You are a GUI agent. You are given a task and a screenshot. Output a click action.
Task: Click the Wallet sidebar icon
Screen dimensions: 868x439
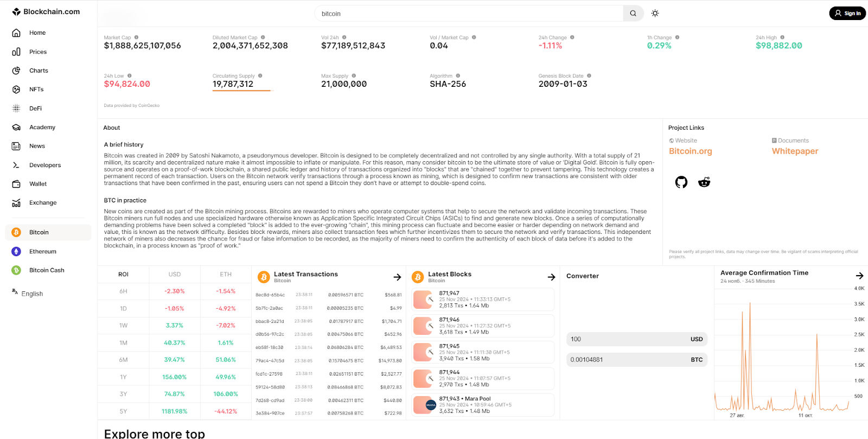pos(16,184)
